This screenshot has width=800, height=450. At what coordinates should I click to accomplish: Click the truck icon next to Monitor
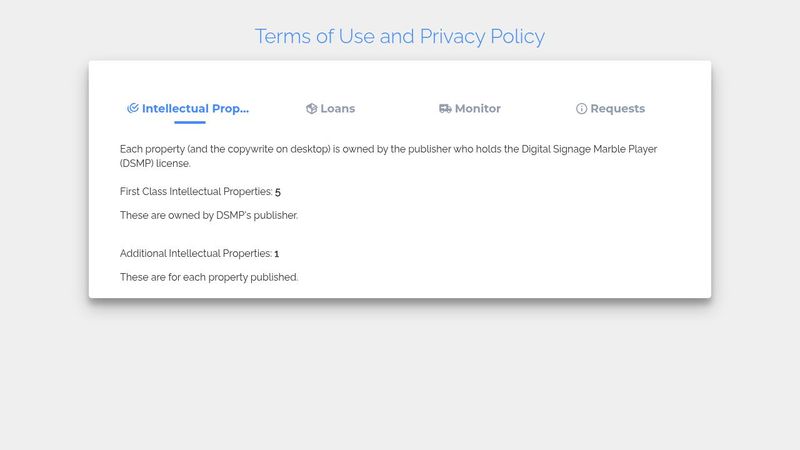(x=445, y=108)
